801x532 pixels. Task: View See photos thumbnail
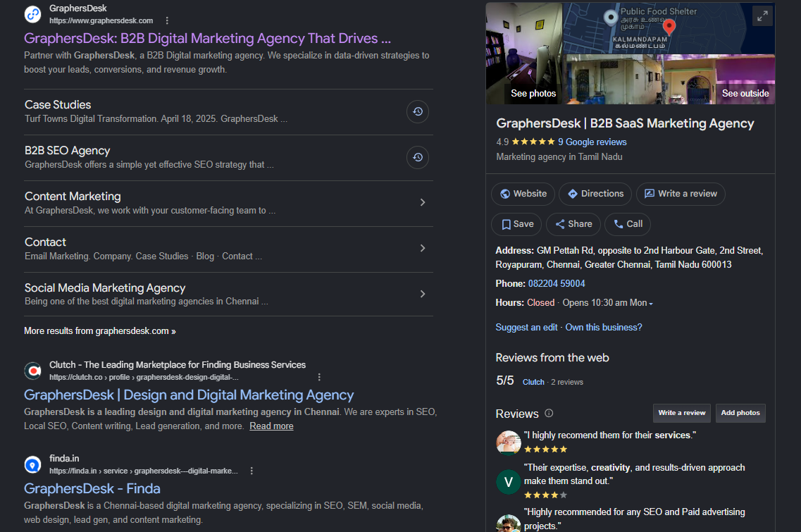524,53
